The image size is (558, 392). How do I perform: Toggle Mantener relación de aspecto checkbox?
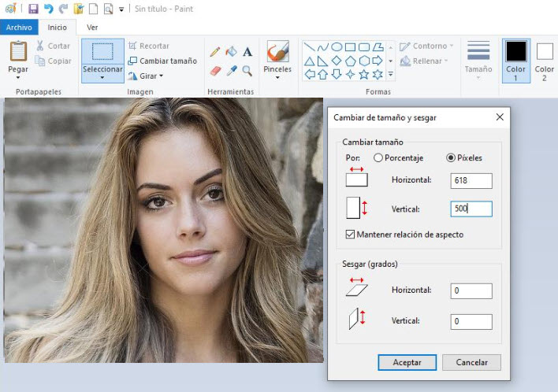(350, 235)
